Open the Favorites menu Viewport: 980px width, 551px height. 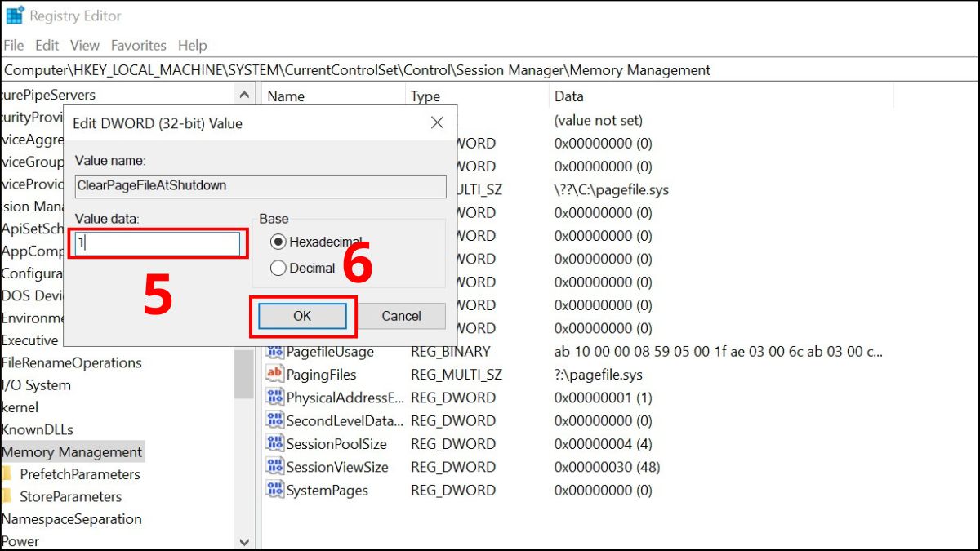138,46
